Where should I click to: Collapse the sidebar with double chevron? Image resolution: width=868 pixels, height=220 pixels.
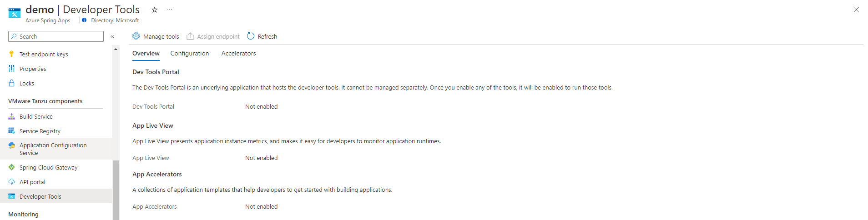(112, 36)
